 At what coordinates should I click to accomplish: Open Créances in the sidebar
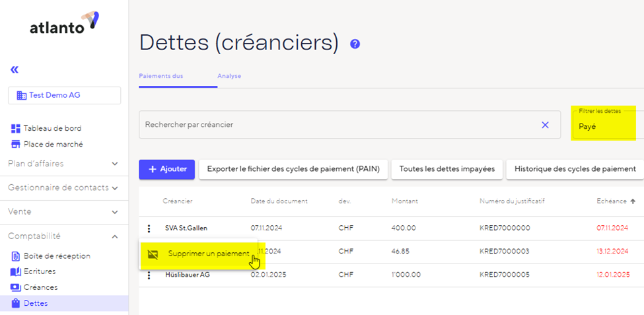40,287
